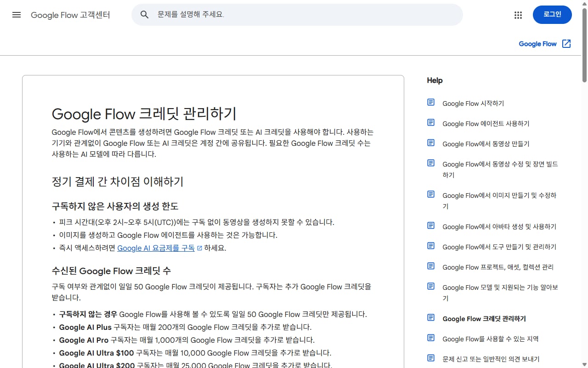Open 프로젝트, 애셋, 컬렉션 관리 article
This screenshot has height=368, width=588.
[x=498, y=267]
